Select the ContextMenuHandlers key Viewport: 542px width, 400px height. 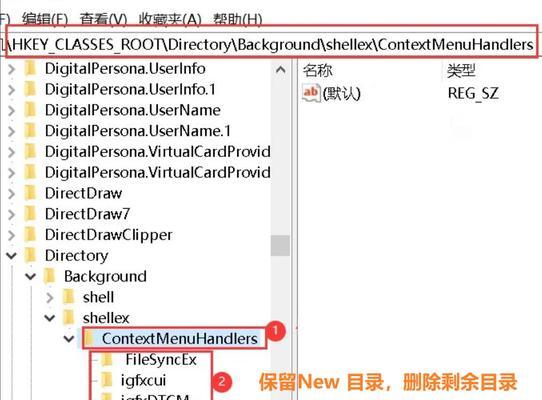179,338
